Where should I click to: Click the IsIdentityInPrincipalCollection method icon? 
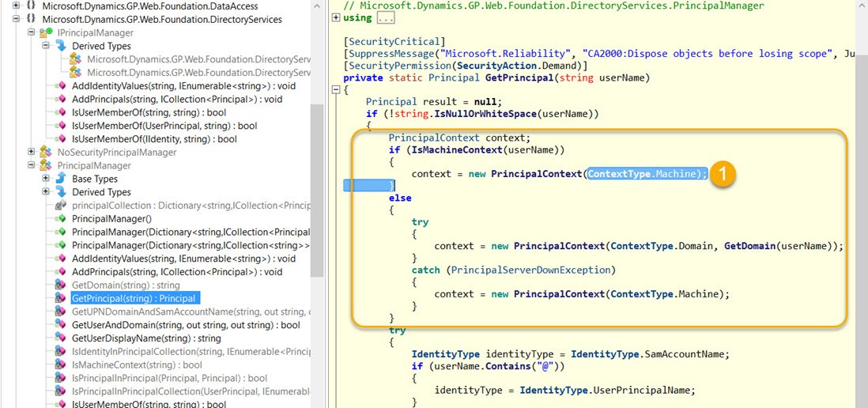coord(60,352)
